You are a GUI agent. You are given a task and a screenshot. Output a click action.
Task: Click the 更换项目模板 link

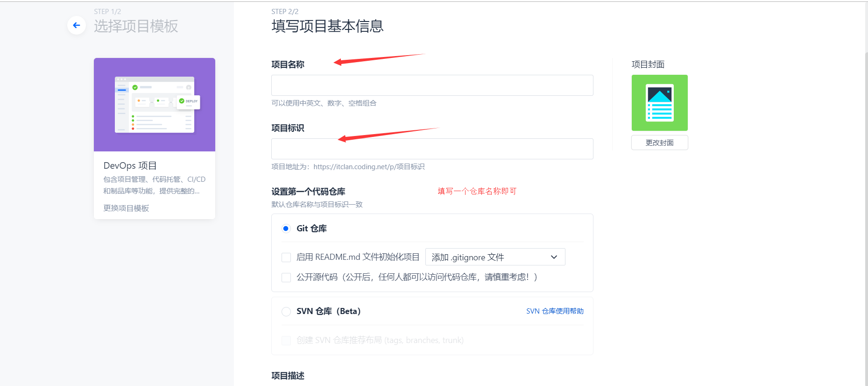pos(126,208)
